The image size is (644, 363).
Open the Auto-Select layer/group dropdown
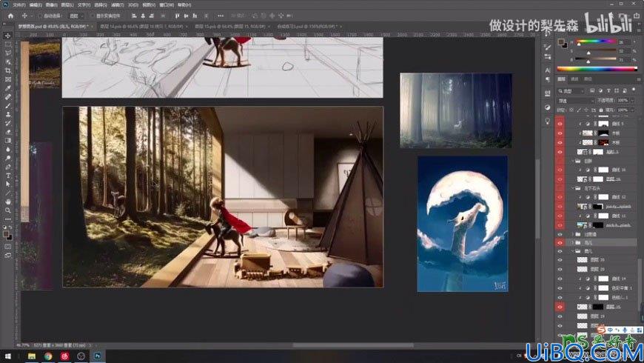76,16
